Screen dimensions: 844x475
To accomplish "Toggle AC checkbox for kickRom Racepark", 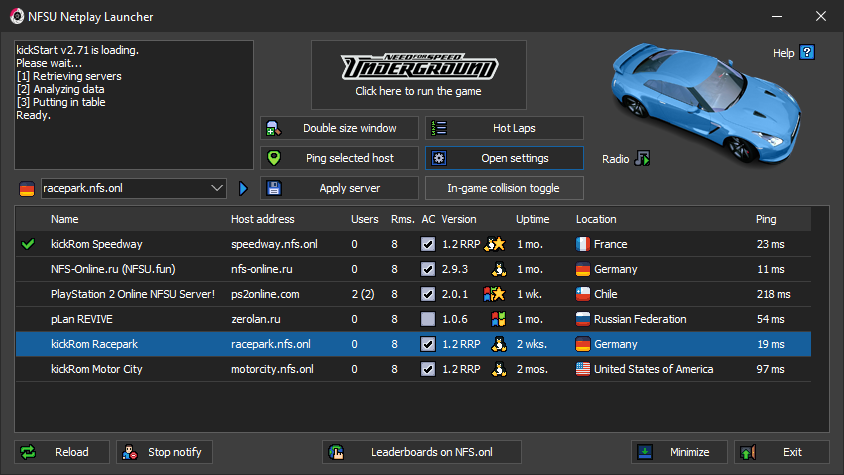I will (428, 344).
